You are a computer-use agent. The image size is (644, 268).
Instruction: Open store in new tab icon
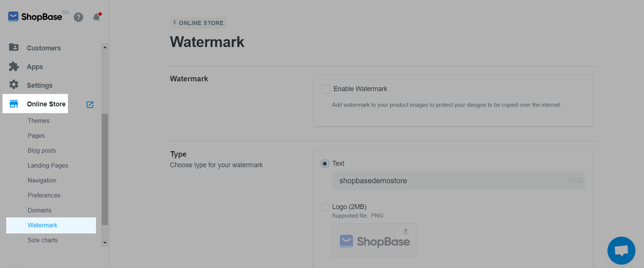click(90, 105)
